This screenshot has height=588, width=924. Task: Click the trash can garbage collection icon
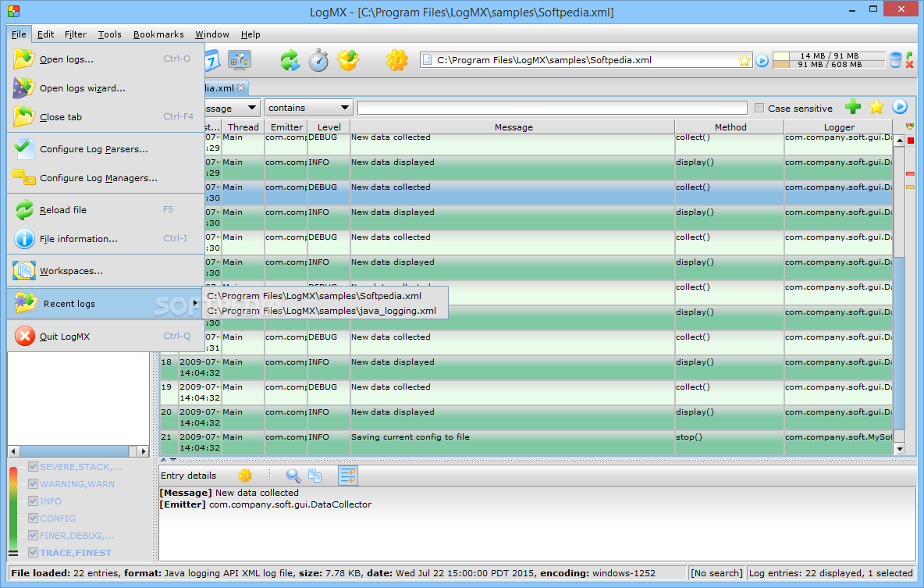896,59
